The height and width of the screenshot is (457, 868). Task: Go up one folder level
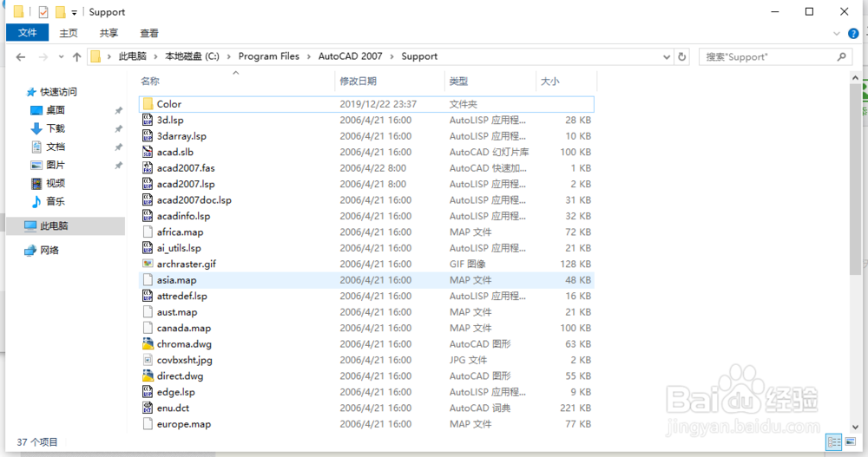point(77,57)
